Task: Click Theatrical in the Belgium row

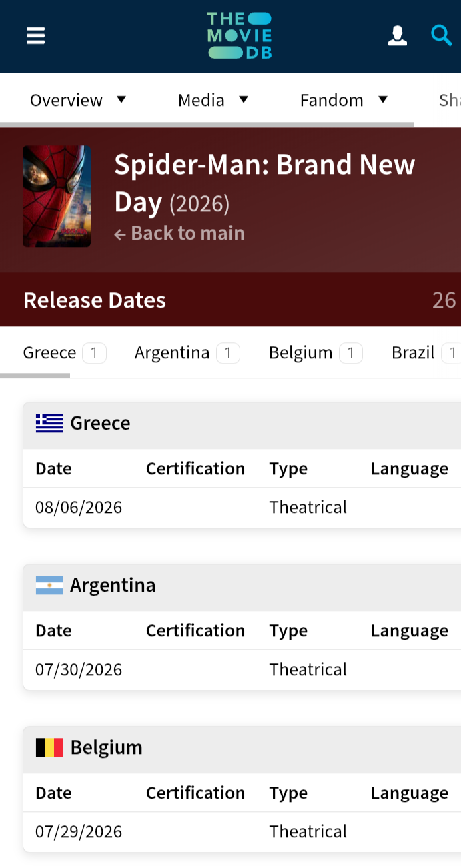Action: pyautogui.click(x=308, y=831)
